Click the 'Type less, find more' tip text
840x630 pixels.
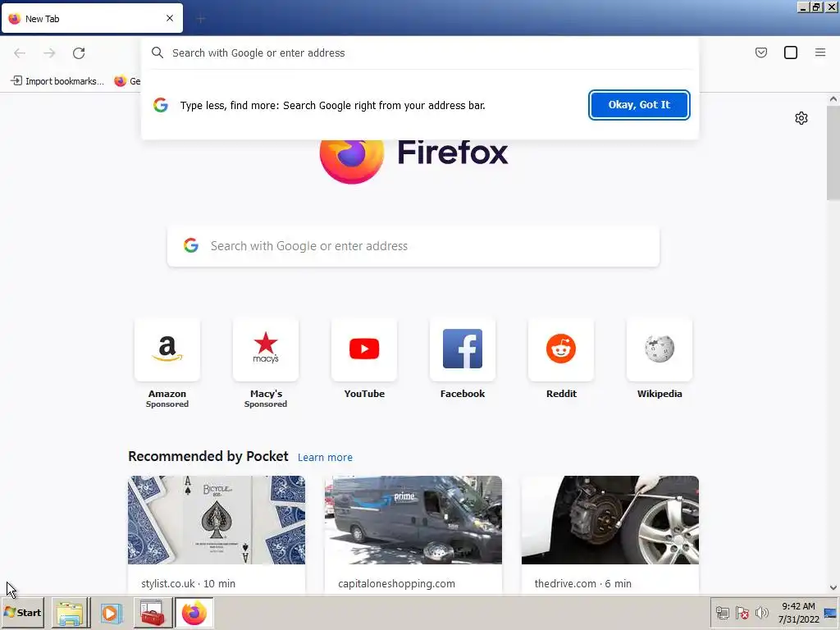[333, 106]
